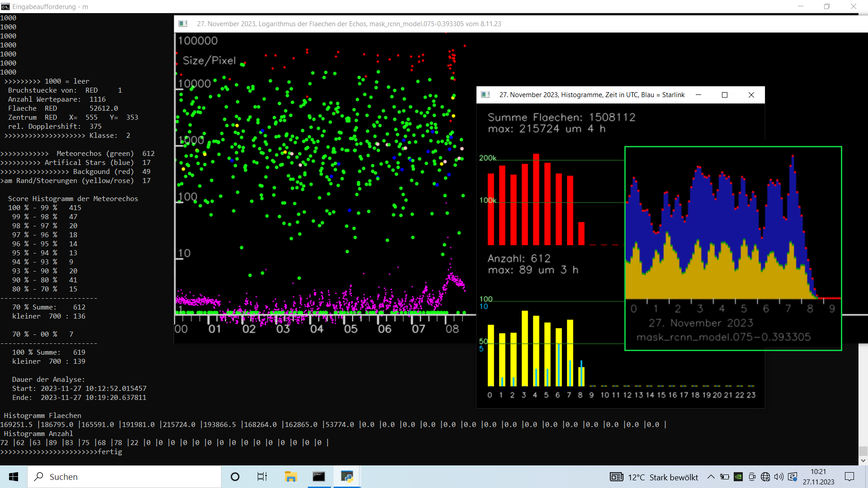Click the 'Klasse: 2' console line
Image resolution: width=868 pixels, height=488 pixels.
(x=67, y=136)
